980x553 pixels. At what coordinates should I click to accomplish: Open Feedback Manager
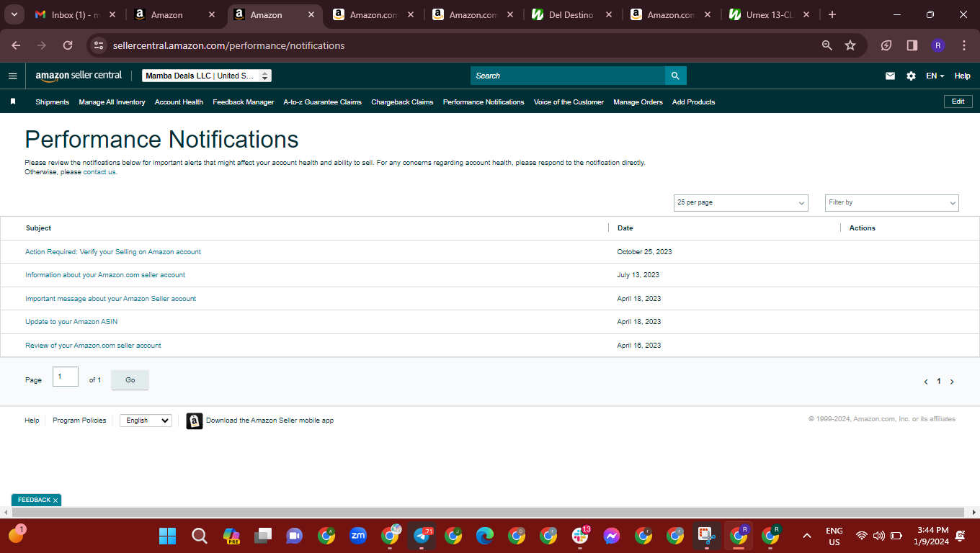244,102
